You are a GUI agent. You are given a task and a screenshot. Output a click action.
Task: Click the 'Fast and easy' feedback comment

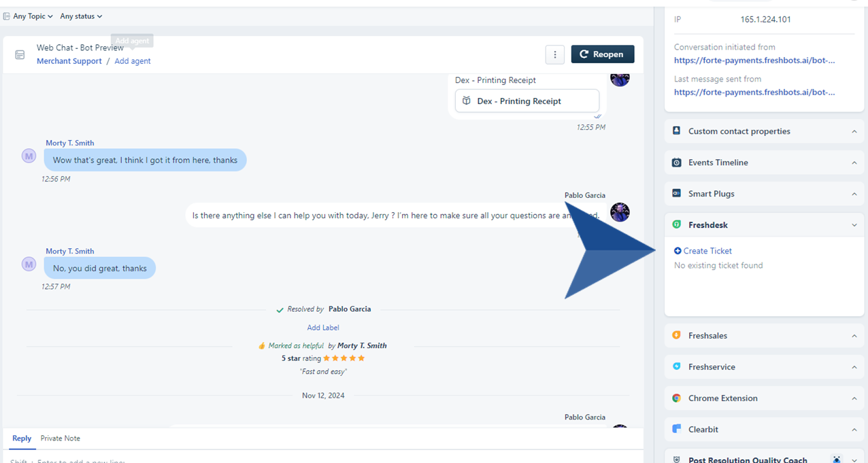click(x=323, y=372)
